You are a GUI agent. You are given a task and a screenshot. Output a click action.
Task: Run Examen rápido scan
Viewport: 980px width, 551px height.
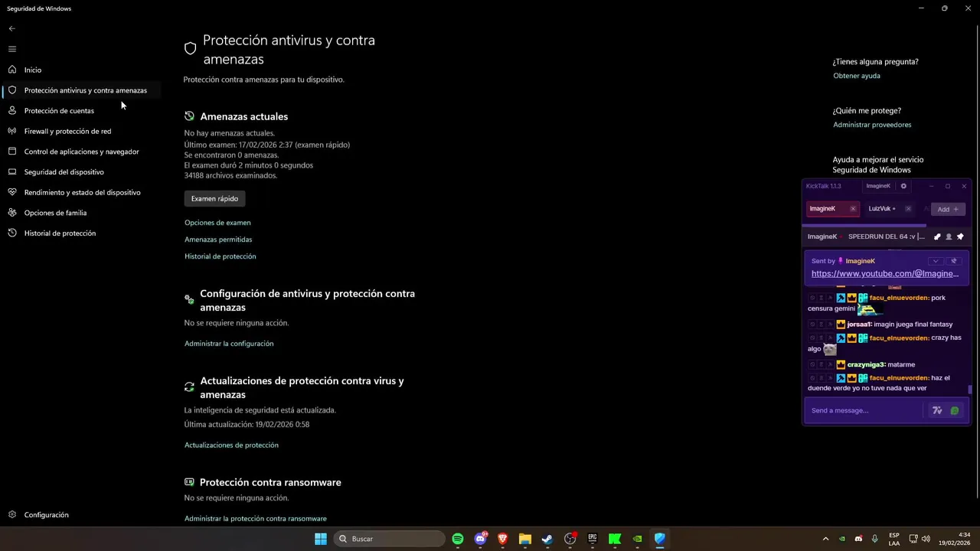point(214,198)
